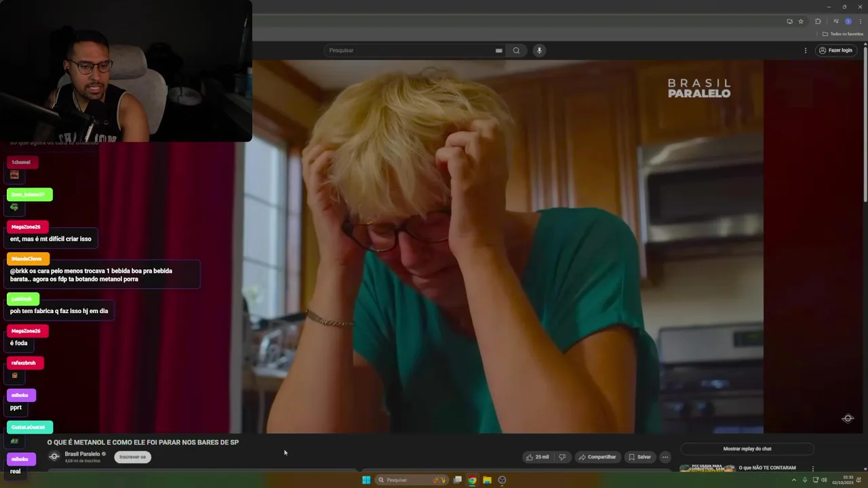
Task: Click chat message 'poh tem fabrica q faz isso'
Action: 59,311
